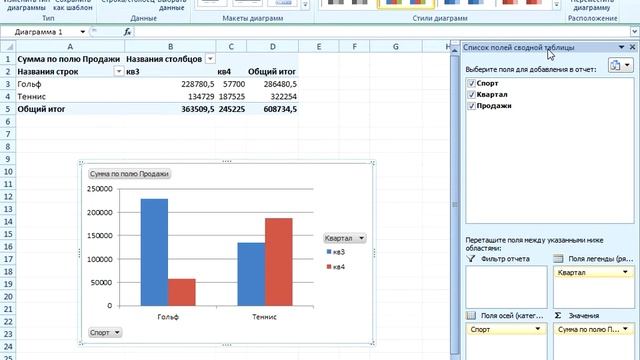The width and height of the screenshot is (640, 360).
Task: Select column G header
Action: click(x=396, y=47)
